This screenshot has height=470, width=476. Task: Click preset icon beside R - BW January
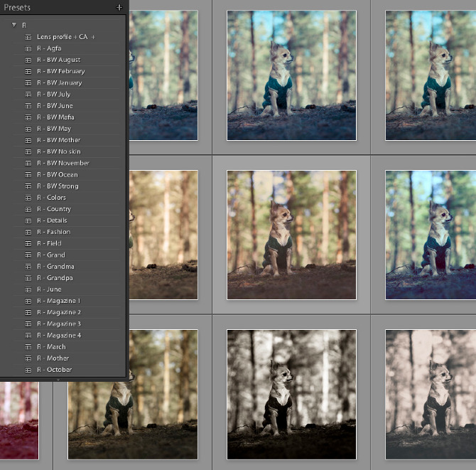28,83
